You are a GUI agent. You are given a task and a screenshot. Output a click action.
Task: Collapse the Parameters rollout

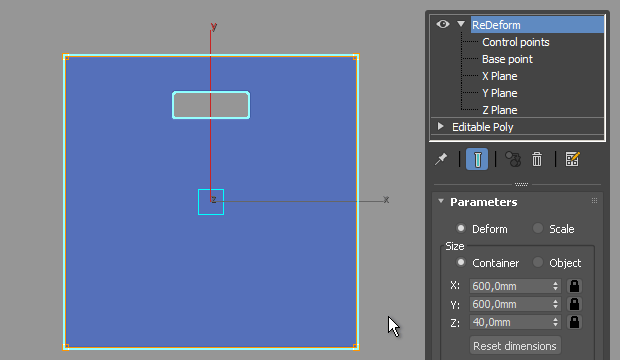441,201
